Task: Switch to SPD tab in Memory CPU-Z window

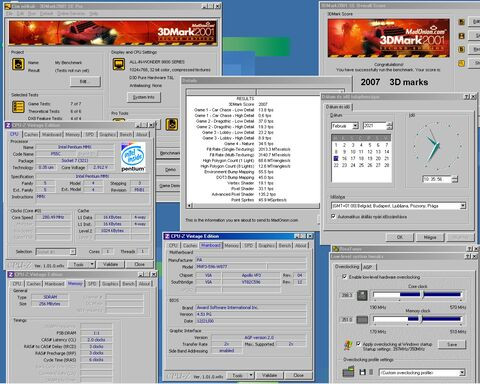Action: tap(92, 284)
